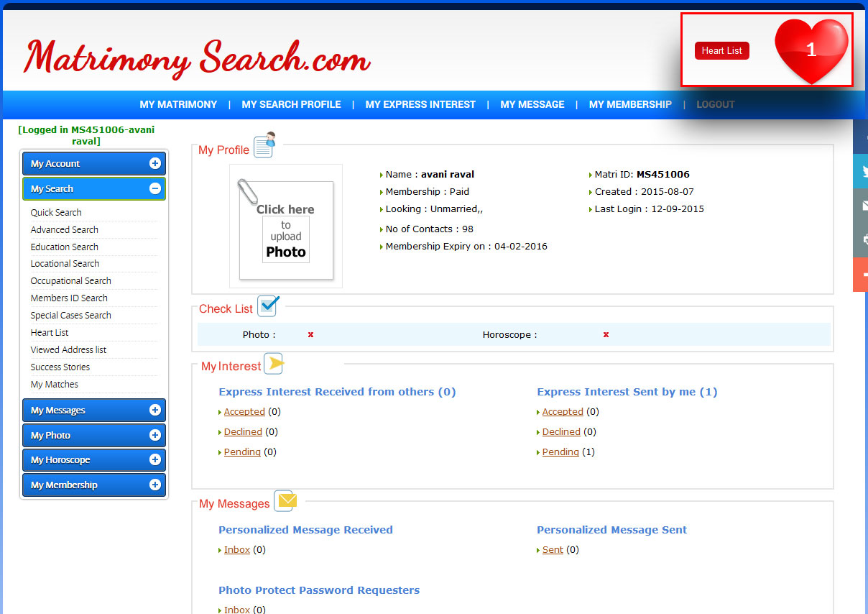Click the heart icon showing count 1
Image resolution: width=868 pixels, height=614 pixels.
(811, 49)
